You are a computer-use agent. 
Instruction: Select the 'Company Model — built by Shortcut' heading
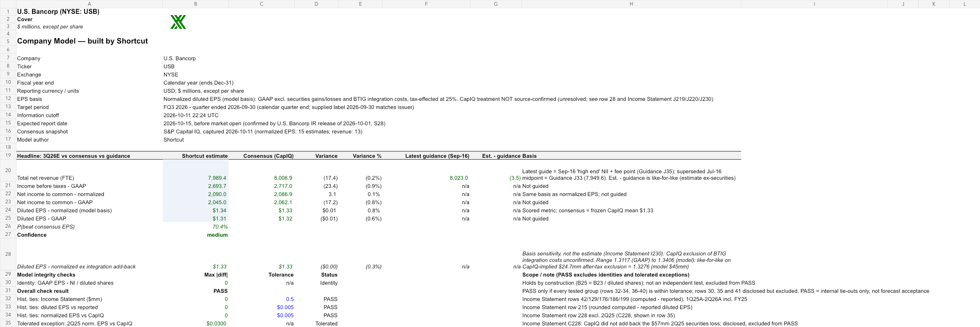tap(83, 41)
